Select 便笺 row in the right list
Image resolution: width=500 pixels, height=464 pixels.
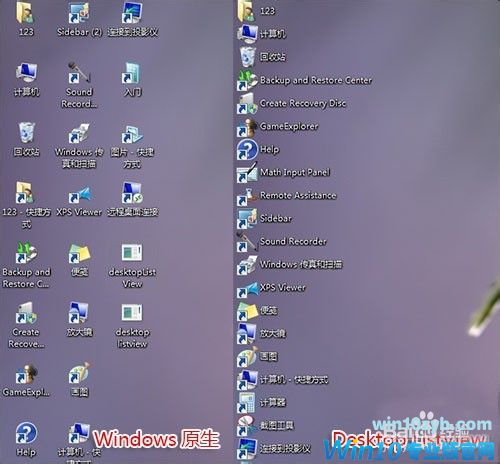point(257,311)
